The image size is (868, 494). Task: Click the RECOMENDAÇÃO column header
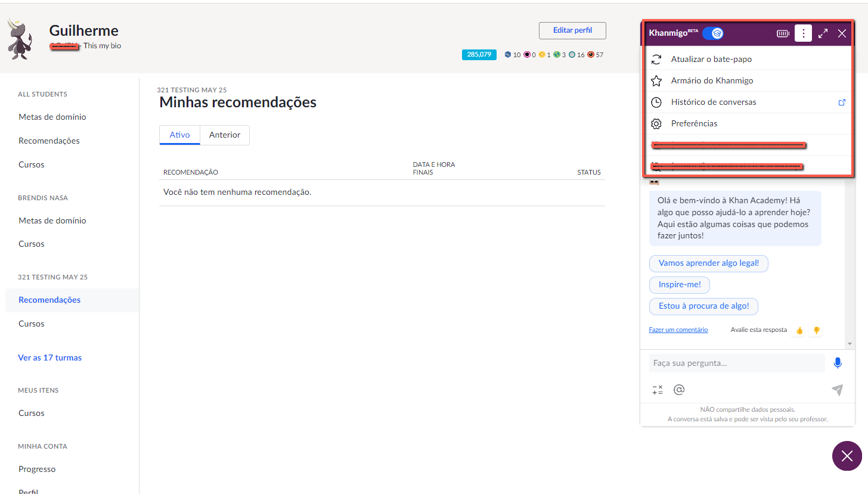pos(191,172)
